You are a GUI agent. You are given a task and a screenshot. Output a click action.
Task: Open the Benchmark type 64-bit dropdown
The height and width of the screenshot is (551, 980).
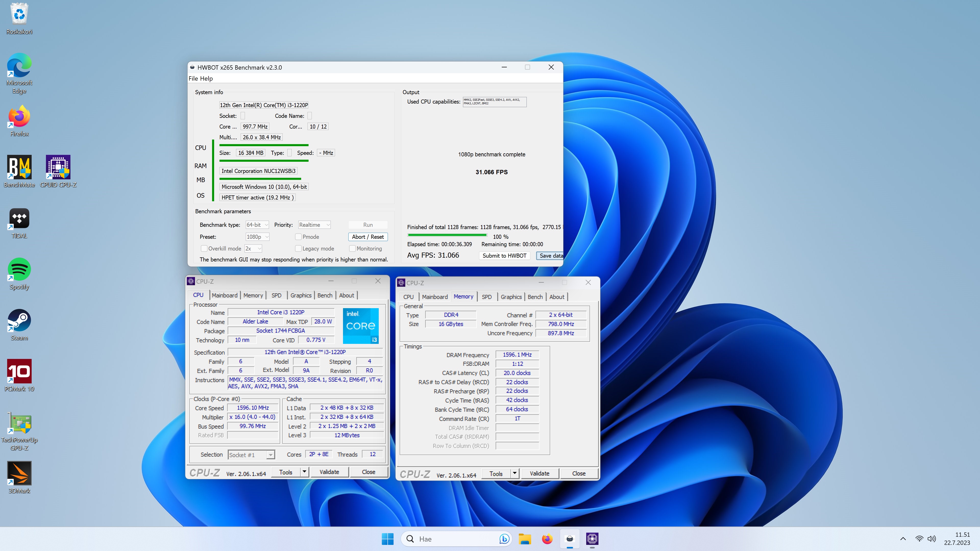(x=257, y=225)
